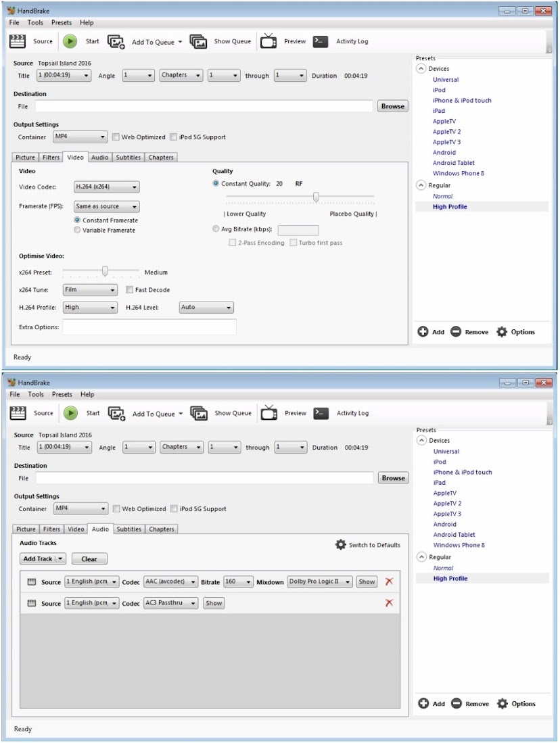Click the Browse button for destination
The image size is (560, 743).
click(x=392, y=106)
